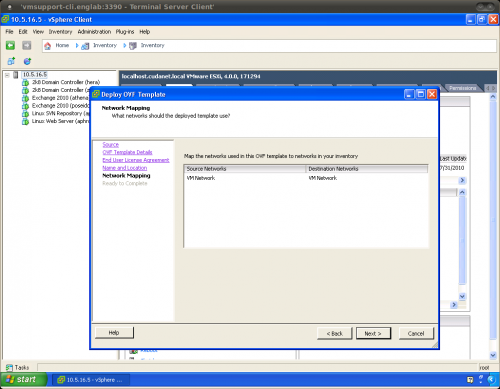This screenshot has height=389, width=500.
Task: Click the Next button in wizard
Action: click(373, 333)
